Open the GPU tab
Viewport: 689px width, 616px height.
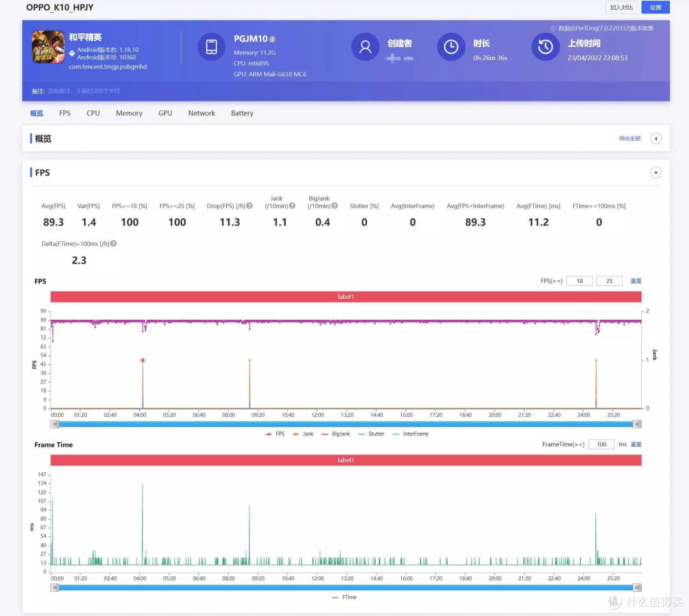click(x=165, y=113)
